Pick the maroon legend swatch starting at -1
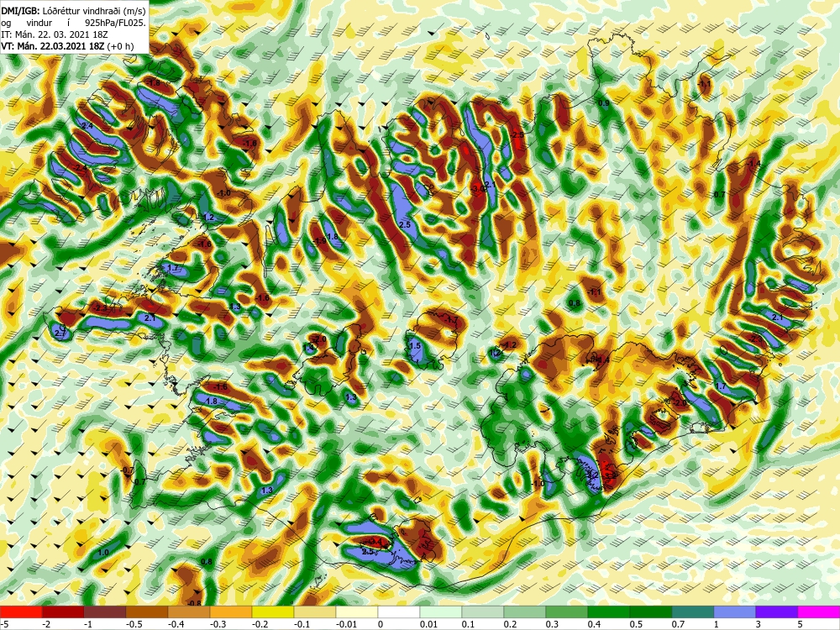 [x=105, y=612]
